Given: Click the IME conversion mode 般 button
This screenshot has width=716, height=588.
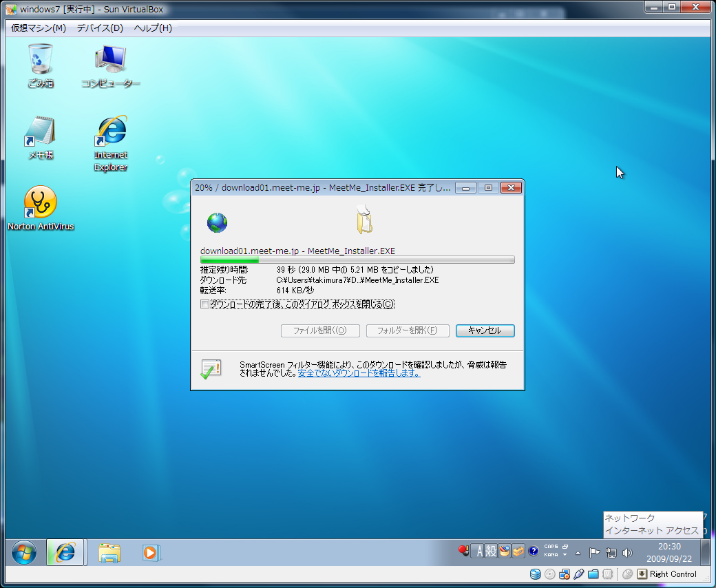Looking at the screenshot, I should point(491,552).
